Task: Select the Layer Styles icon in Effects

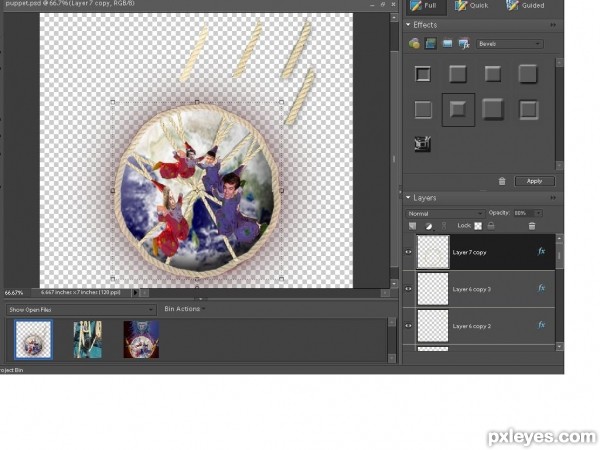Action: [430, 44]
